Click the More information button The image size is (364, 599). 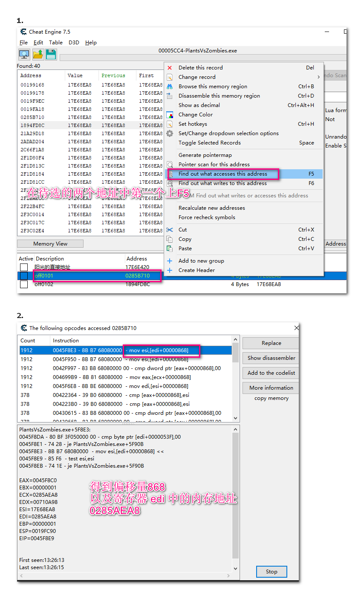coord(271,388)
